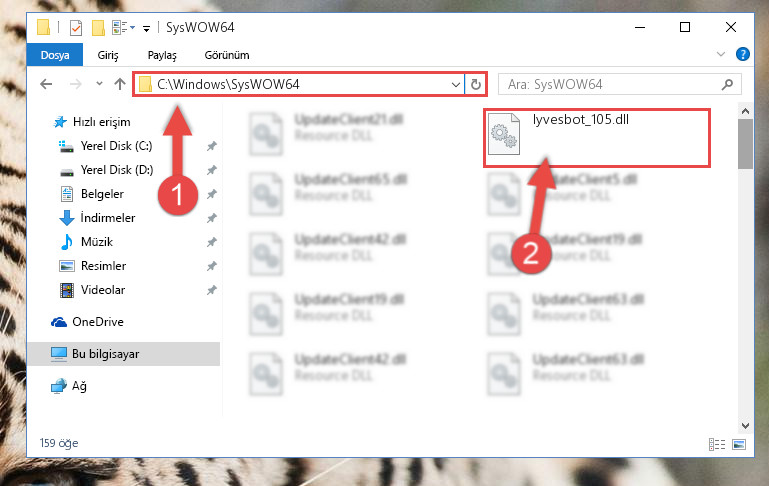Image resolution: width=769 pixels, height=486 pixels.
Task: Expand the address bar history dropdown
Action: [x=456, y=84]
